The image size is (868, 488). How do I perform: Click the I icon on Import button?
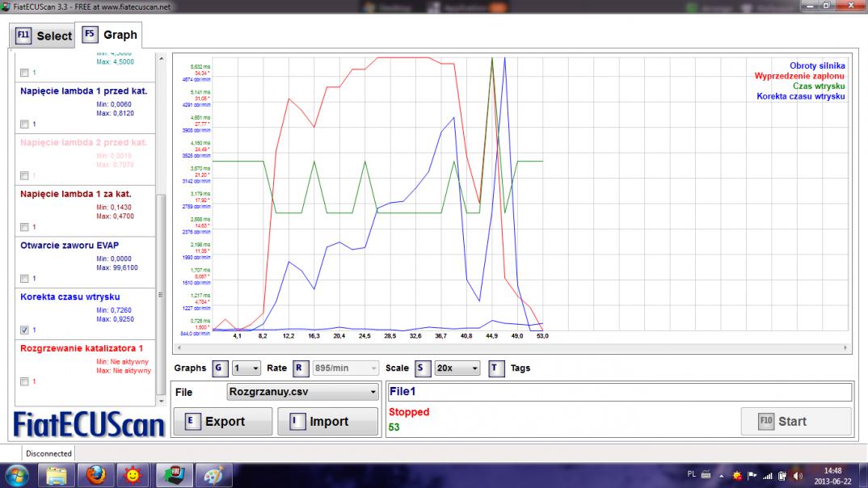click(x=297, y=422)
